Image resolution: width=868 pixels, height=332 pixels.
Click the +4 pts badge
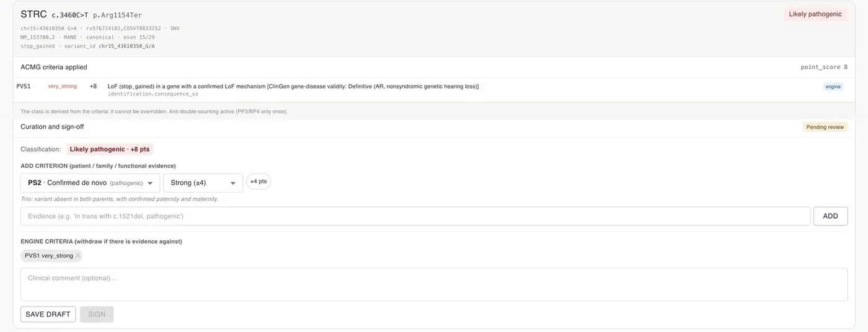point(259,181)
